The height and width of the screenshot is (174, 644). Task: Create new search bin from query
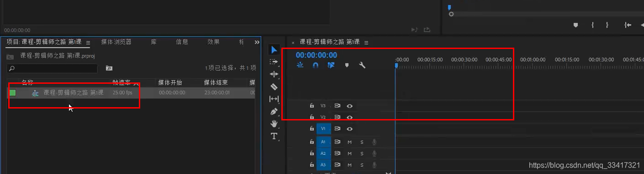(109, 68)
